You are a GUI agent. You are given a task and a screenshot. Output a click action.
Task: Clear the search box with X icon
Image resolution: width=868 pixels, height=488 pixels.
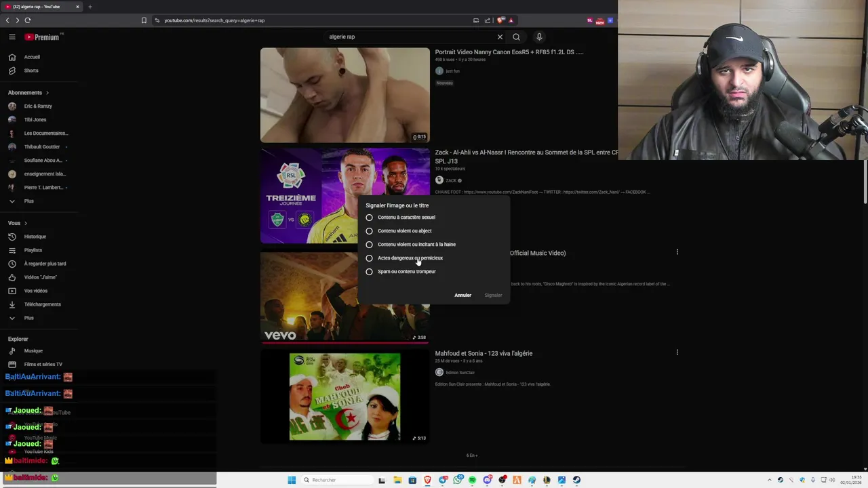click(x=500, y=37)
